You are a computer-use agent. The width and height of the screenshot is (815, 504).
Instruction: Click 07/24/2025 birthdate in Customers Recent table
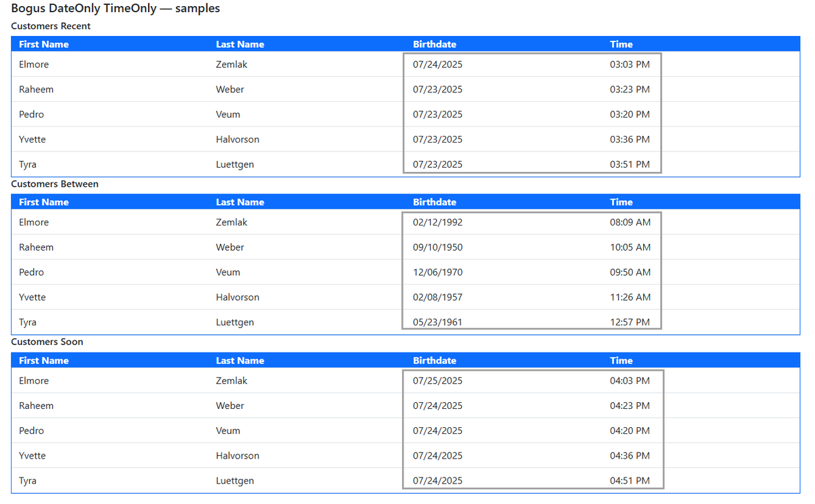tap(437, 65)
